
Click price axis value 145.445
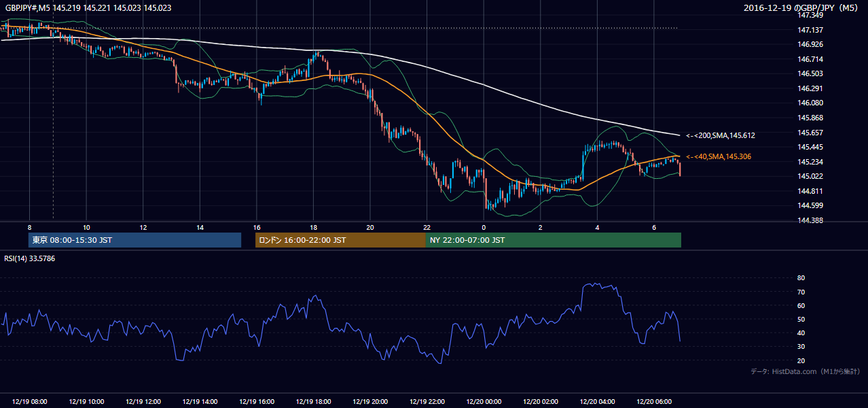point(810,147)
